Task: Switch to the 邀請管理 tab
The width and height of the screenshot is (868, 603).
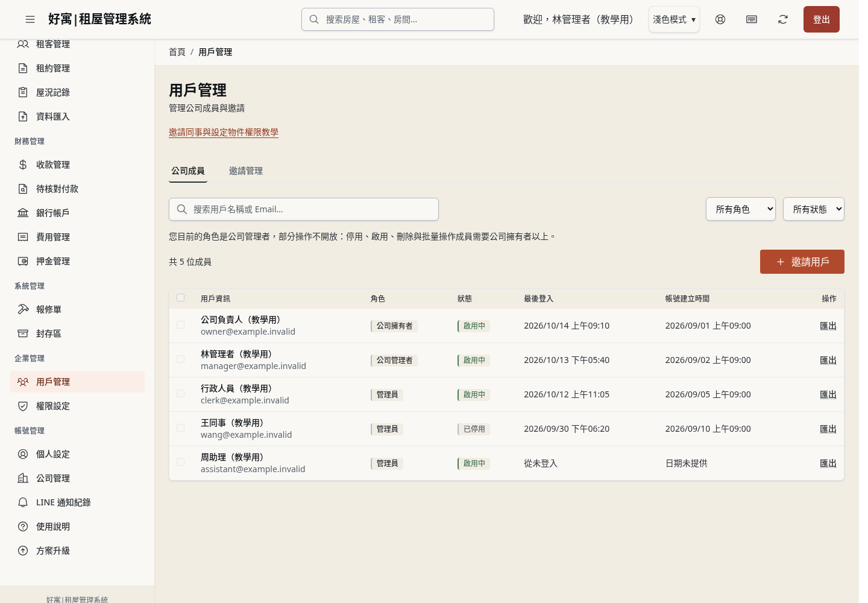Action: pos(246,171)
